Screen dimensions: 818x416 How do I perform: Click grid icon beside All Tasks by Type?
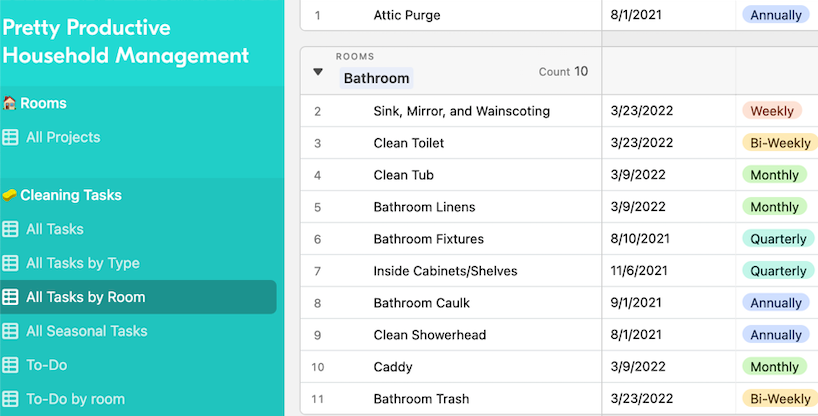[10, 263]
